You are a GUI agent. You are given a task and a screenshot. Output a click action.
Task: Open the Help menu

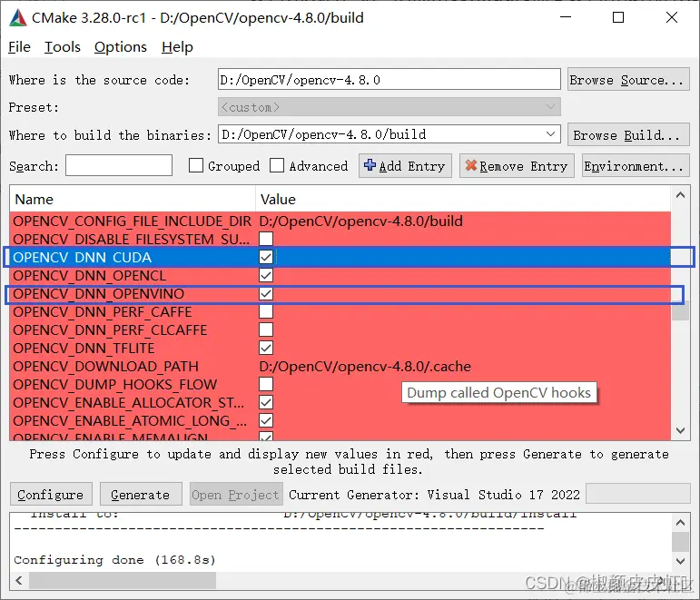177,47
